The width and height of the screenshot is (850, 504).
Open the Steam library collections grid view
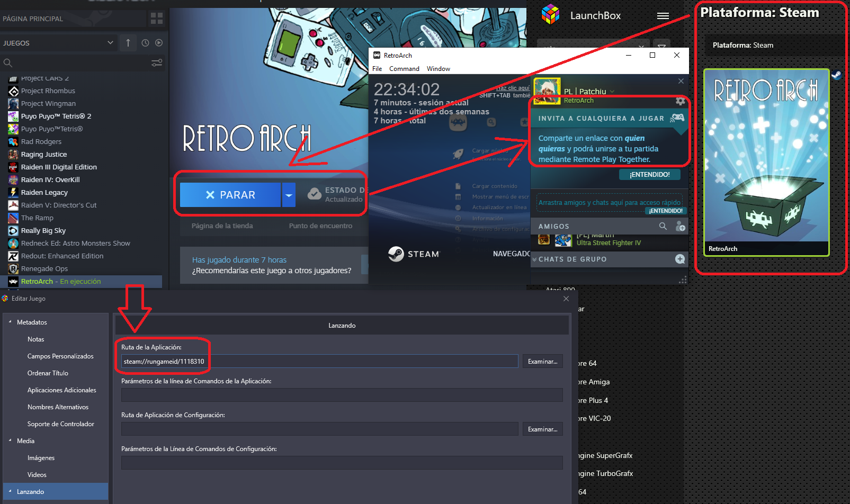tap(157, 19)
